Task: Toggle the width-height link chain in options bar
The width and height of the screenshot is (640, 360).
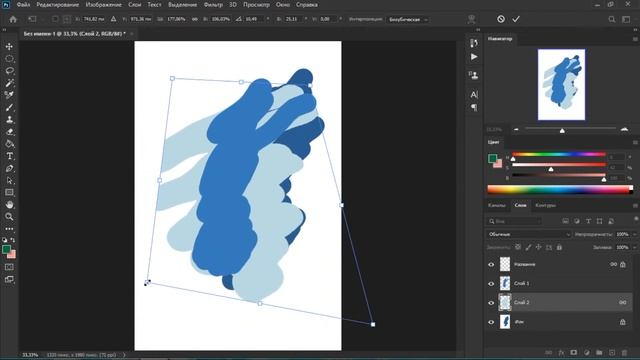Action: [x=195, y=19]
